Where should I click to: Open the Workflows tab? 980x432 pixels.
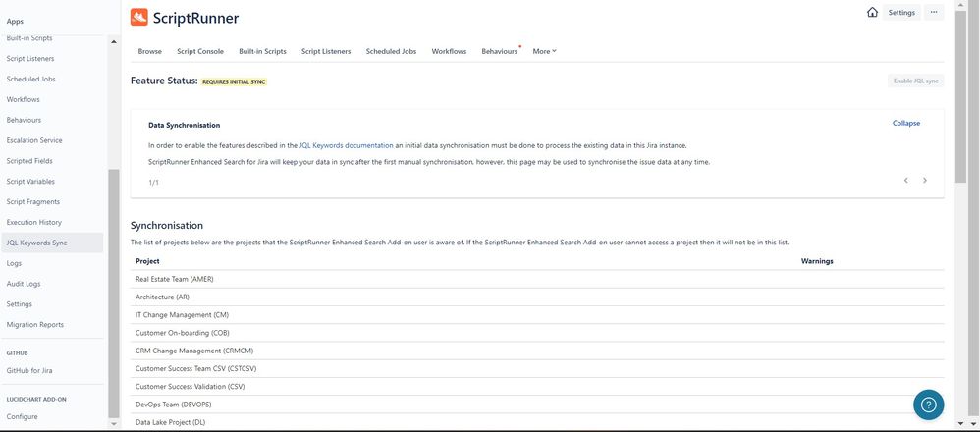click(x=449, y=51)
